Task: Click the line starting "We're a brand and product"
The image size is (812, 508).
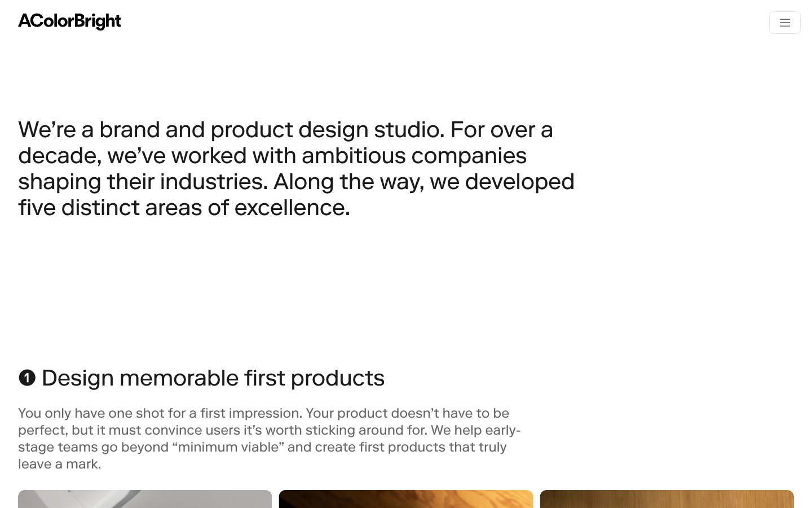Action: [285, 130]
